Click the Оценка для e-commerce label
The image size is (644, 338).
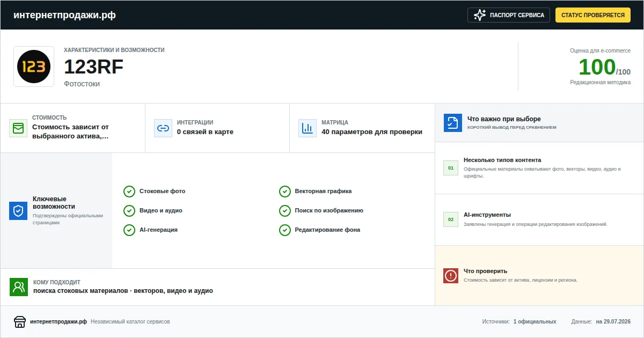pos(600,50)
